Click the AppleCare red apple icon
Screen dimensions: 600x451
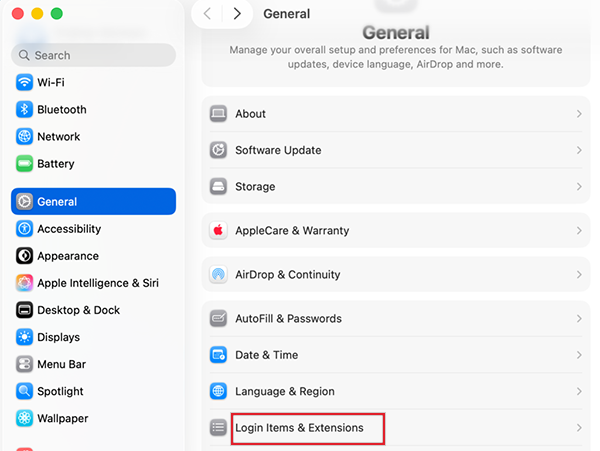click(x=218, y=230)
